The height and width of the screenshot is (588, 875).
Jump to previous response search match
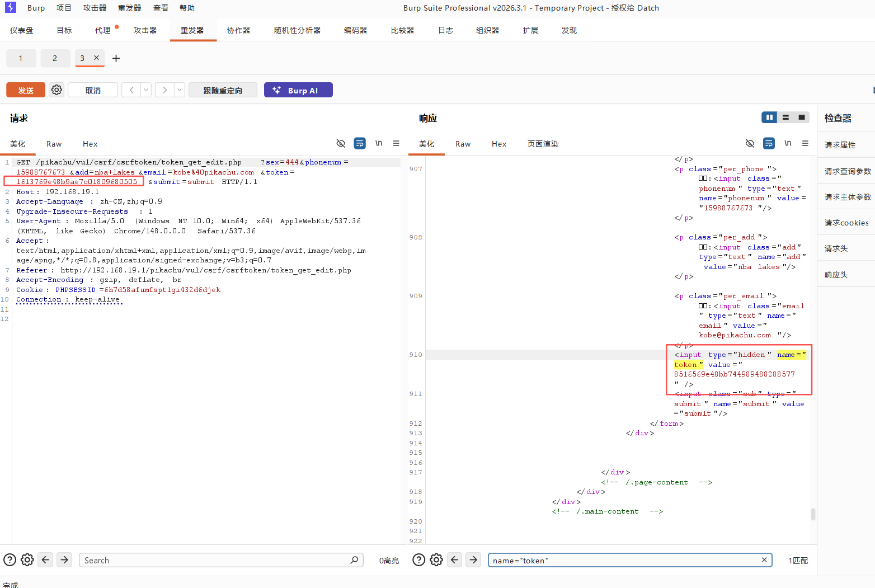(x=455, y=559)
